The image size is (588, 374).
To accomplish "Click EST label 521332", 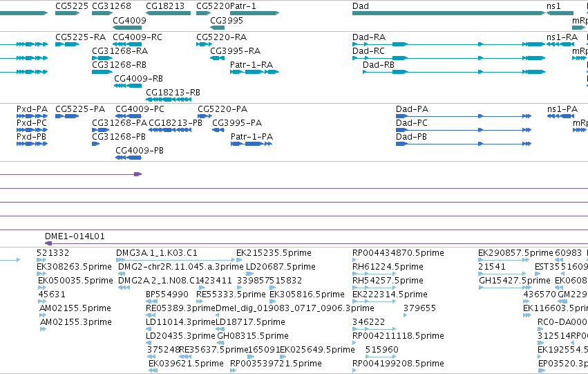I will 53,253.
